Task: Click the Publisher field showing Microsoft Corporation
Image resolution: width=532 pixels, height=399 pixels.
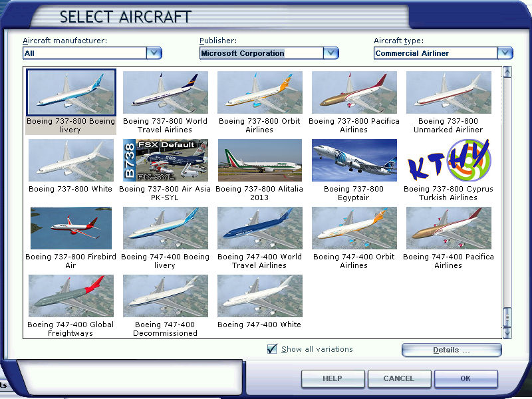Action: (x=261, y=53)
